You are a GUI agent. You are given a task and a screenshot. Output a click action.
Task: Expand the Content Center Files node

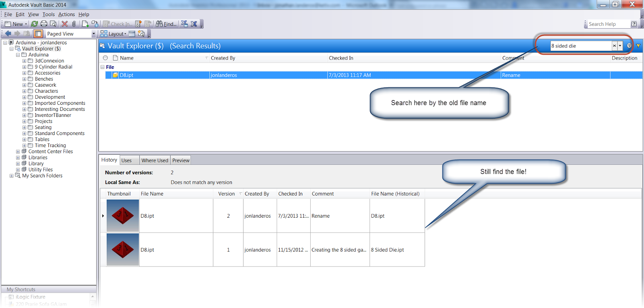click(x=18, y=152)
